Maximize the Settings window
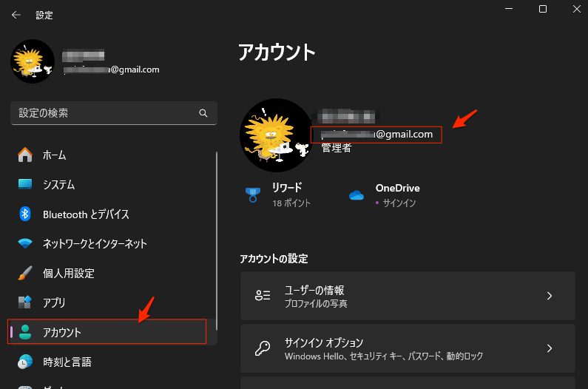This screenshot has height=389, width=588. pos(543,9)
